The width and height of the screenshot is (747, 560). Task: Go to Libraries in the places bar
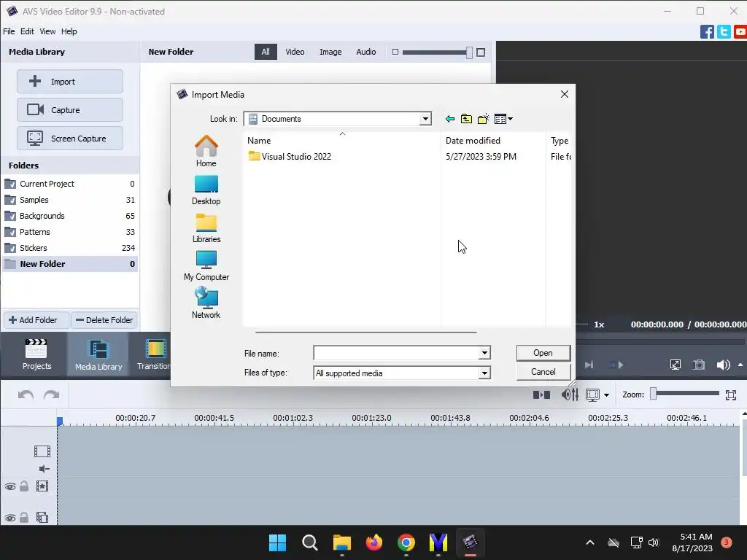coord(206,228)
